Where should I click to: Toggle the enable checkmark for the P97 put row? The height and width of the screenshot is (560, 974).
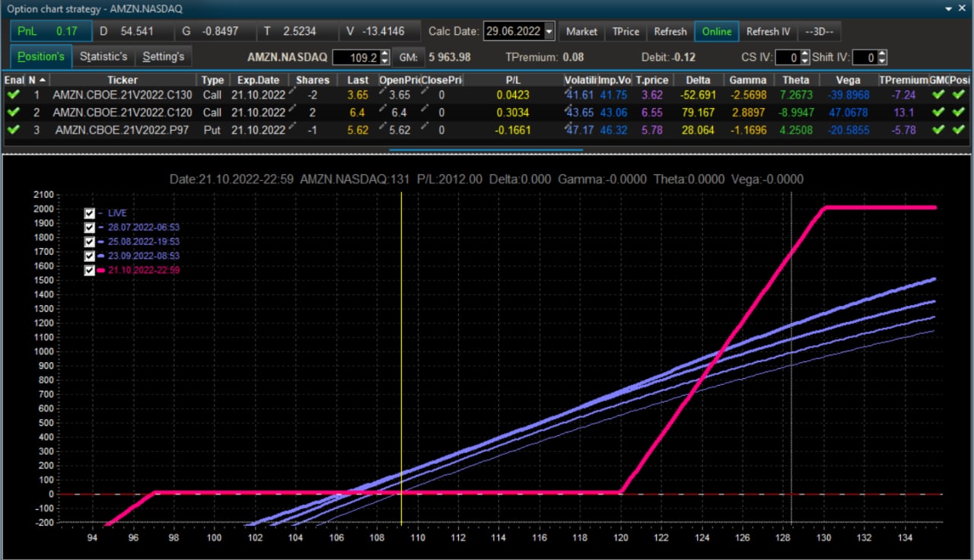13,130
